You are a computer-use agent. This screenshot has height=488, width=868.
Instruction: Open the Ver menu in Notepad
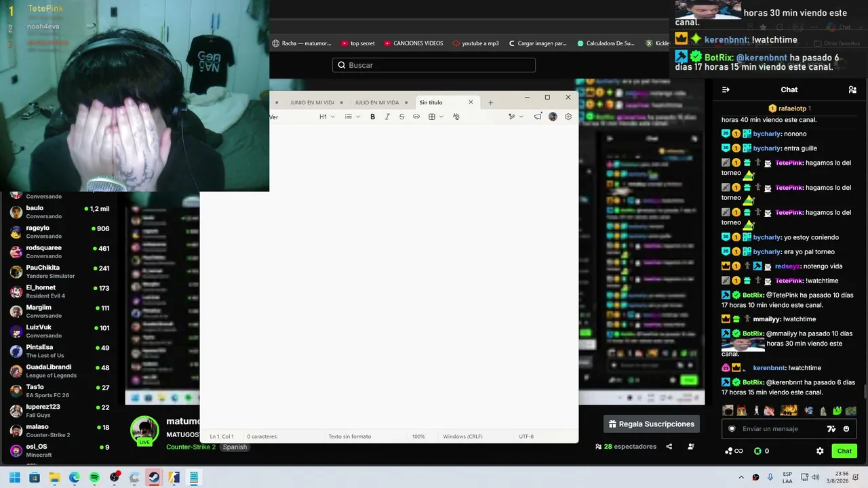[273, 117]
